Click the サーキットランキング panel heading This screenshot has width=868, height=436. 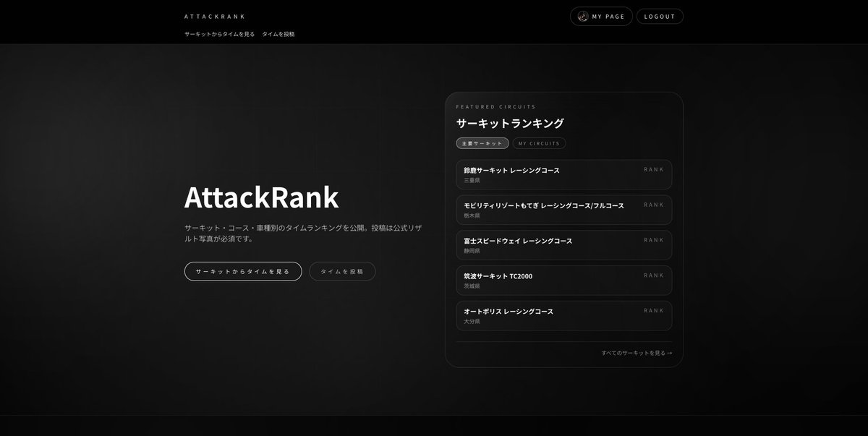point(510,124)
